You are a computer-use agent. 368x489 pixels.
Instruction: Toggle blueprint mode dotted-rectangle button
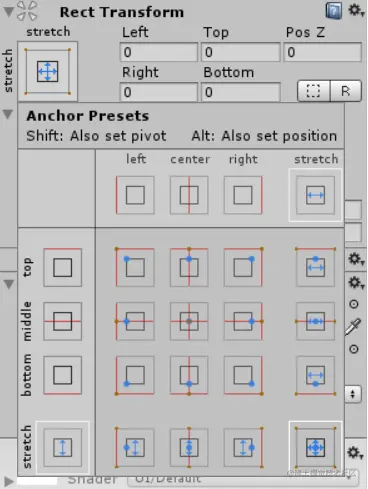[313, 91]
